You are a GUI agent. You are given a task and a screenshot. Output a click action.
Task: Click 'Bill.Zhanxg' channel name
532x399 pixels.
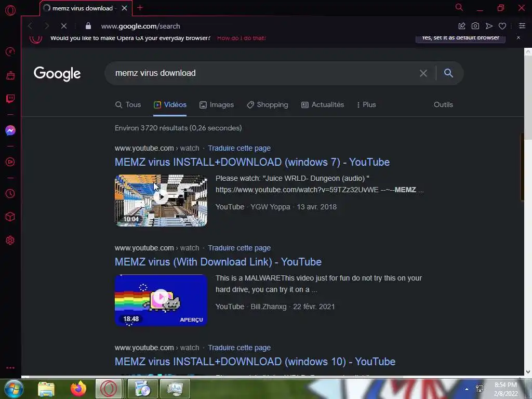(269, 307)
